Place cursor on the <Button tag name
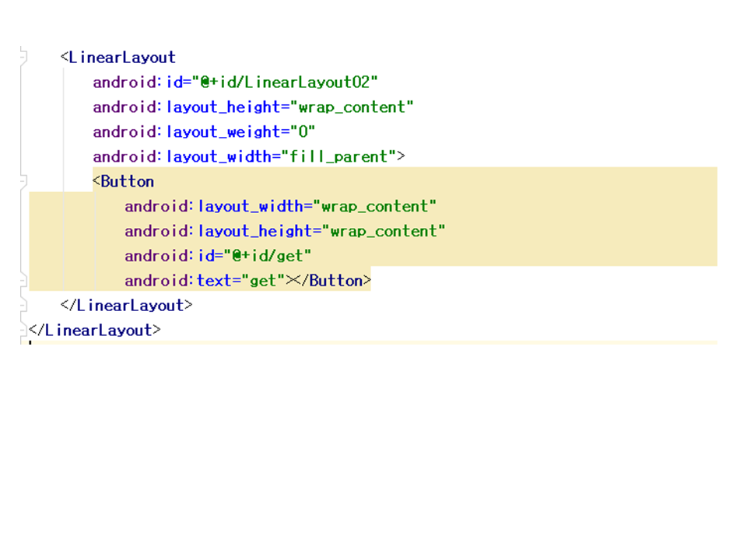The height and width of the screenshot is (560, 747). [x=127, y=182]
